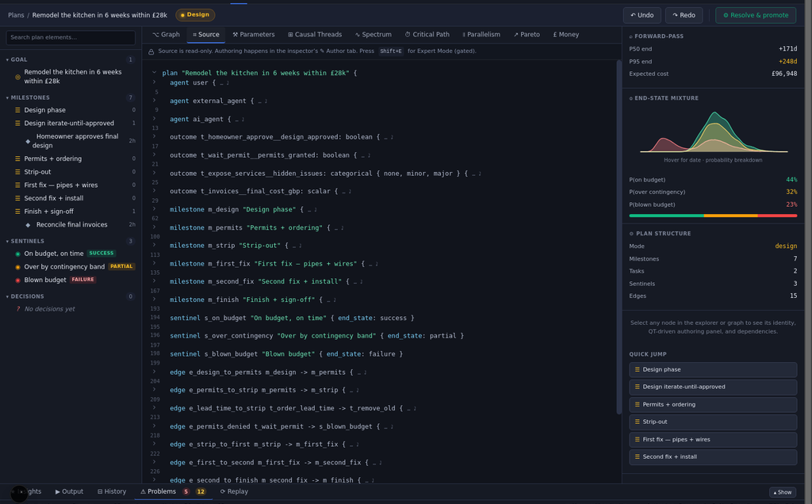The image size is (812, 504).
Task: Click the Plan Structure section header icon
Action: [631, 234]
